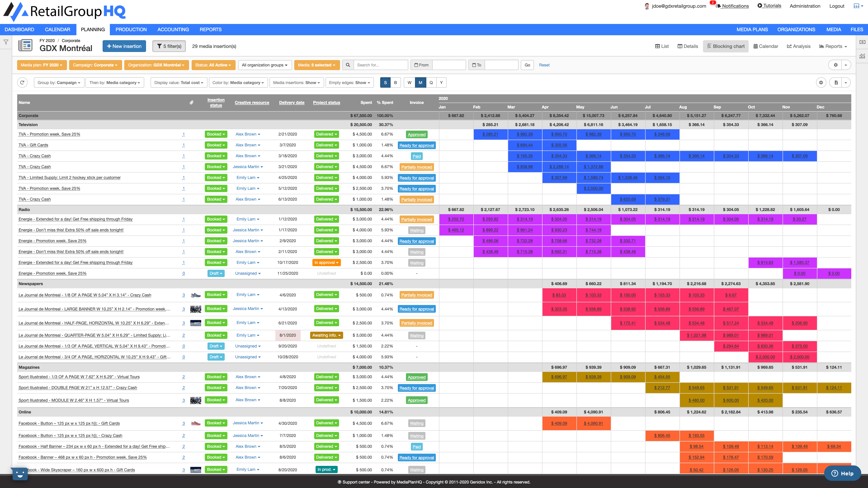Screen dimensions: 868x488
Task: Select the B display mode toggle
Action: click(x=396, y=82)
